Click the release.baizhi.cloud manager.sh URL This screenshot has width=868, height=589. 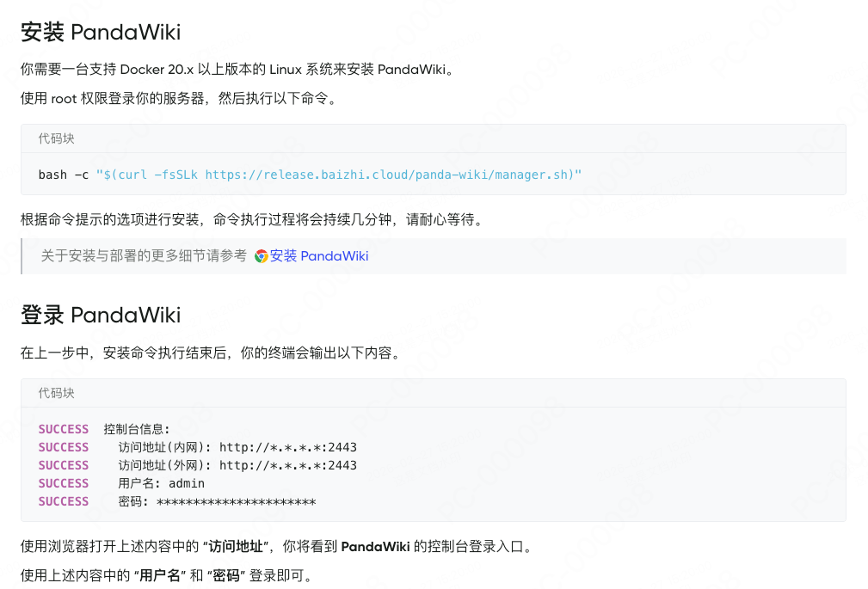tap(386, 175)
